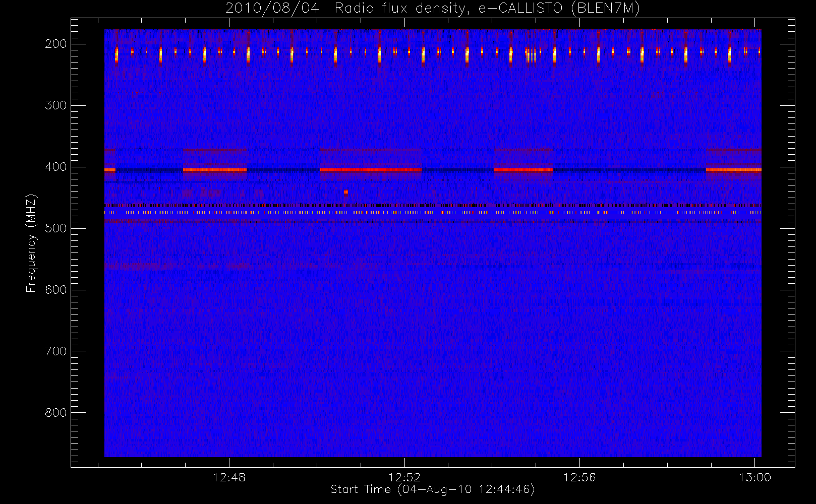Click the 'Start Time (04-Aug-10 12:44:46)' label
The image size is (816, 504).
[432, 489]
